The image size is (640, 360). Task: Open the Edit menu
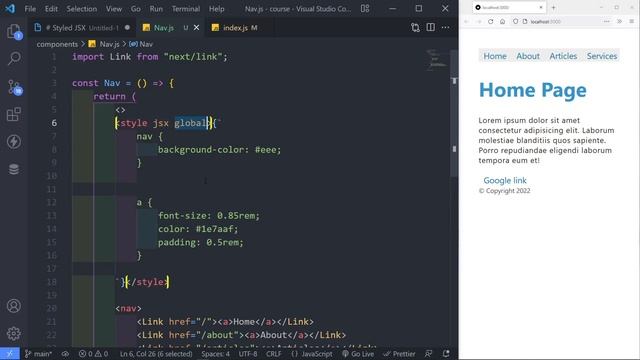pyautogui.click(x=51, y=9)
